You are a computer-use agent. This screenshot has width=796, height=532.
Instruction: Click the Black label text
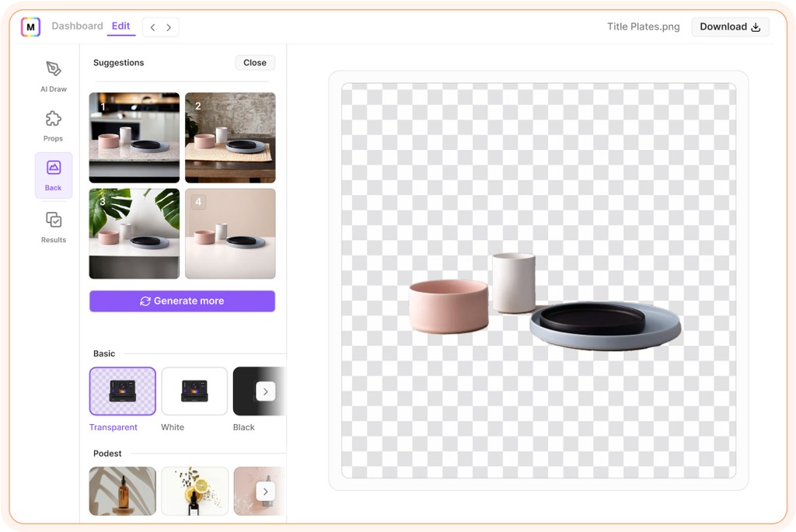243,427
